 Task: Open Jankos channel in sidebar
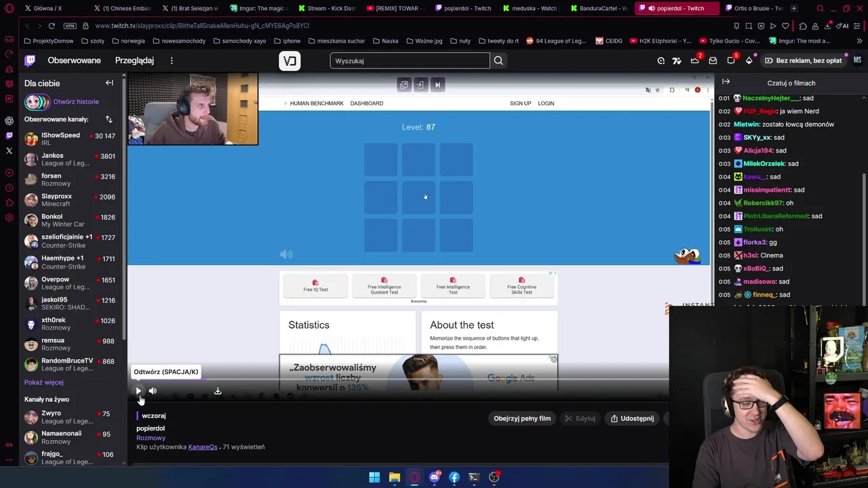tap(71, 159)
